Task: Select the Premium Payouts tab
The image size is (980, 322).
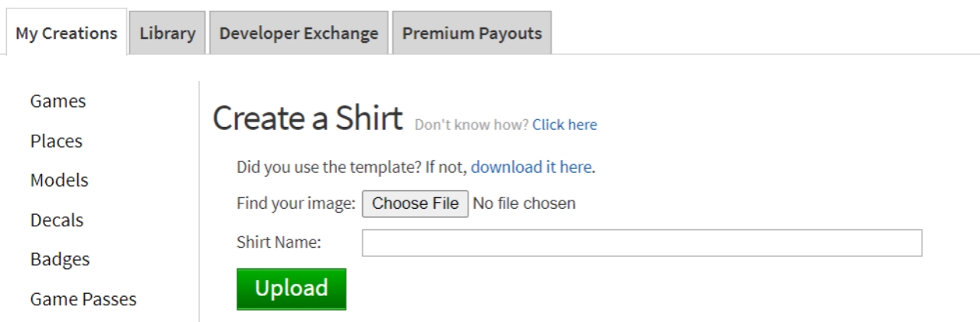Action: pos(472,33)
